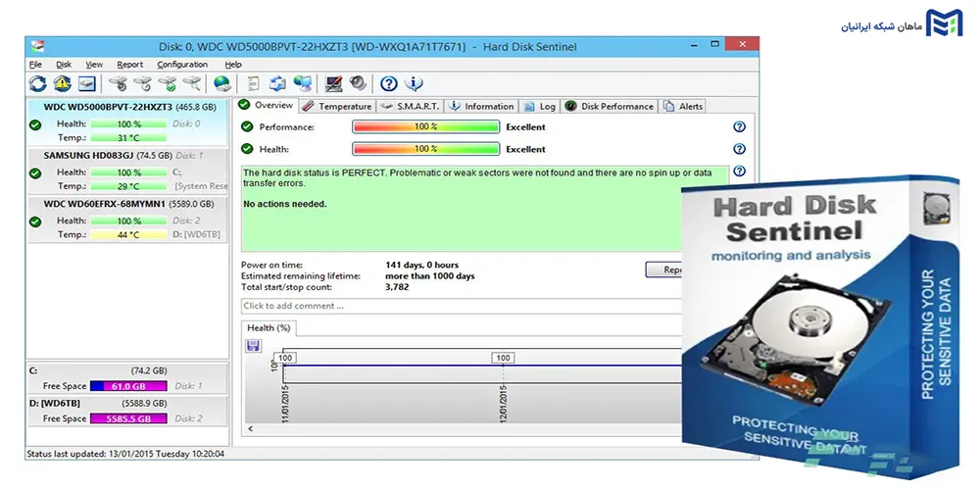Open the Disk menu
This screenshot has height=490, width=980.
click(64, 65)
